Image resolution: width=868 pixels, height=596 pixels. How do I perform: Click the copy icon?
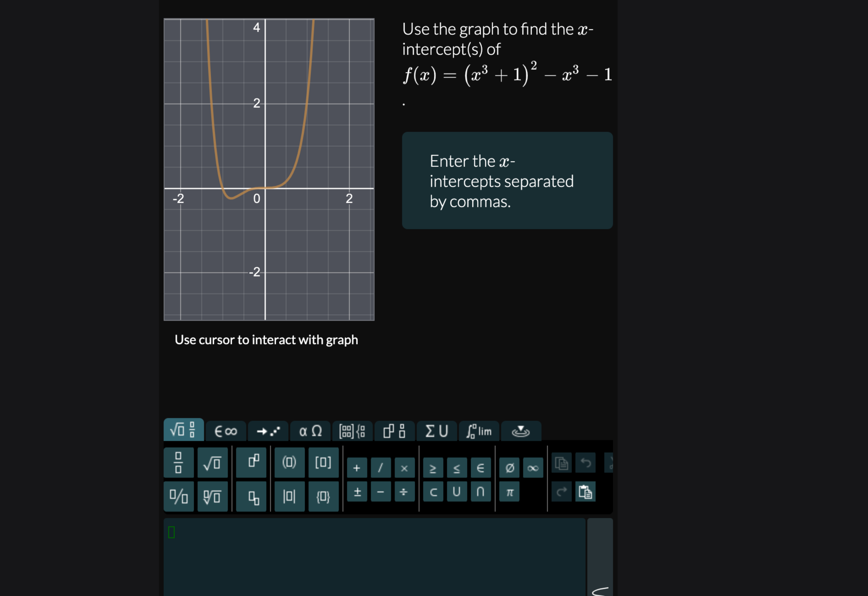(x=562, y=463)
